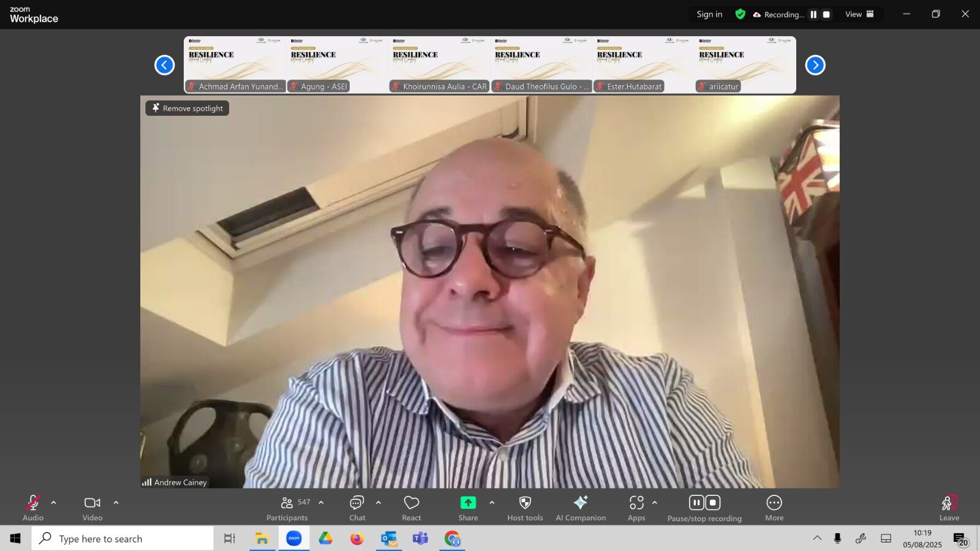Switch to Zoom in the taskbar

(294, 539)
